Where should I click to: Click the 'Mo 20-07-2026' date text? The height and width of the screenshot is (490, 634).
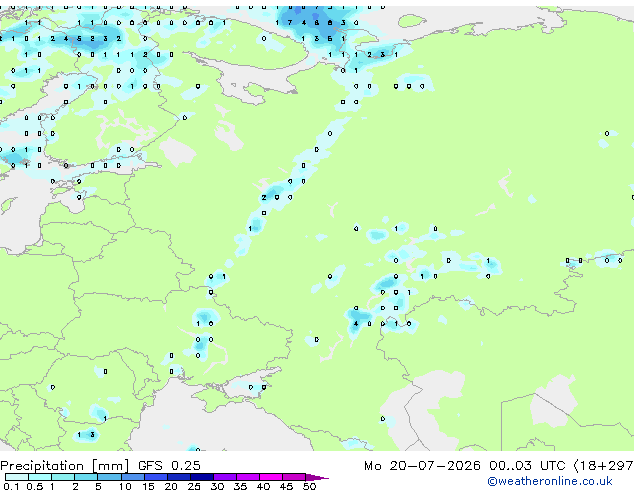(x=422, y=466)
